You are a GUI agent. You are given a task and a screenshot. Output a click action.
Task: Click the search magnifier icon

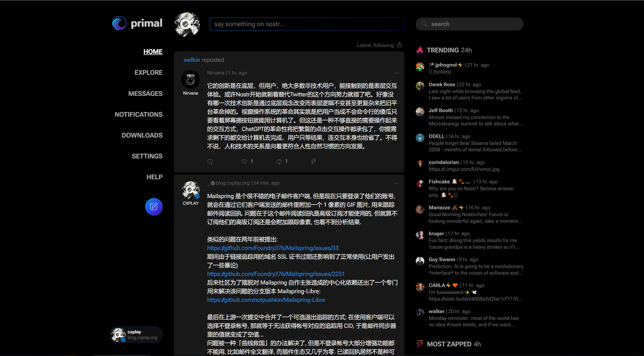point(424,24)
